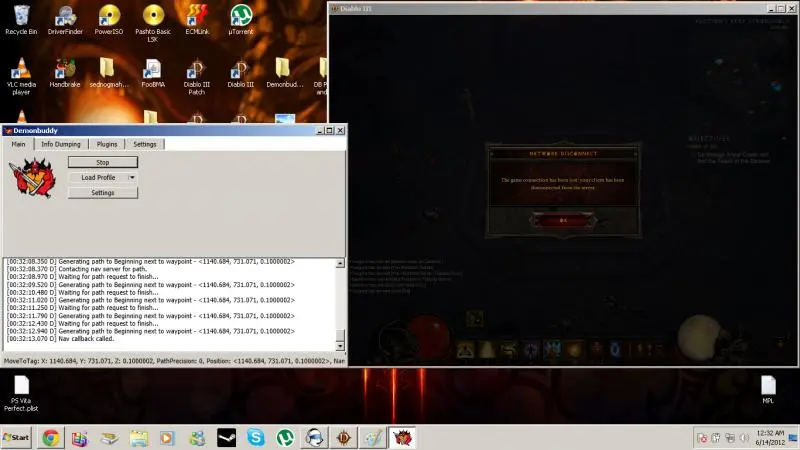The width and height of the screenshot is (800, 450).
Task: Select the ECMLink desktop shortcut
Action: 197,17
